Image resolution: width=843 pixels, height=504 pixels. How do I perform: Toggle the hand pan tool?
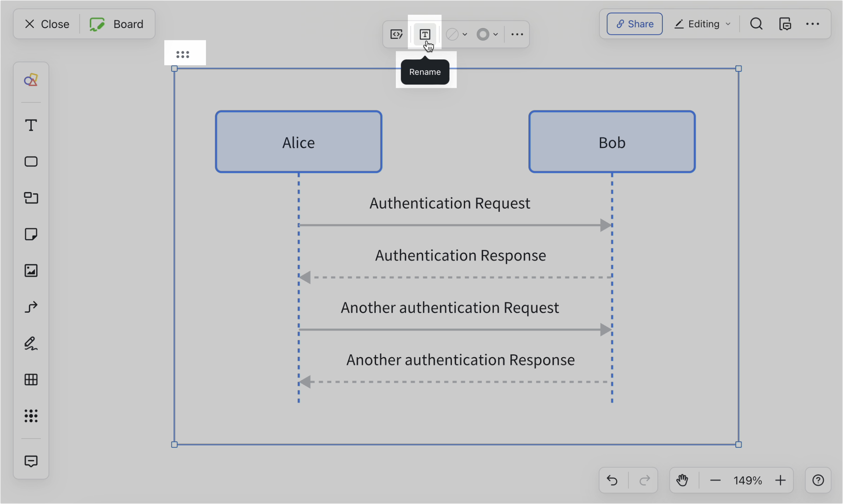(682, 480)
